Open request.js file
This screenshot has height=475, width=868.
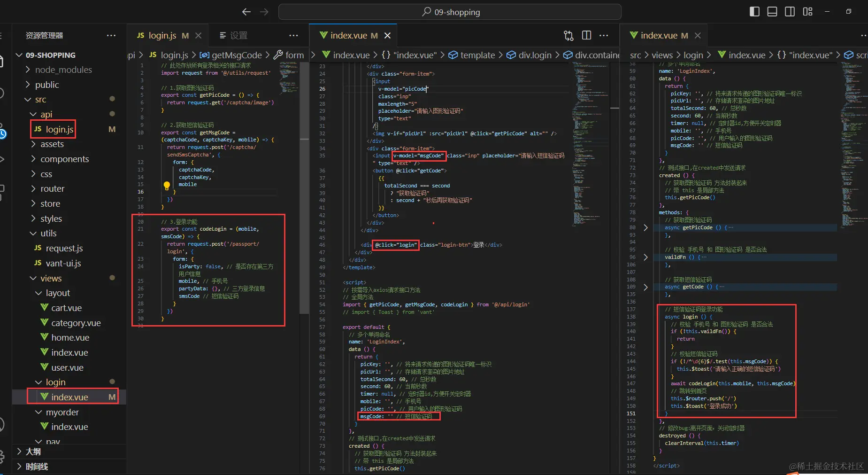(x=64, y=249)
